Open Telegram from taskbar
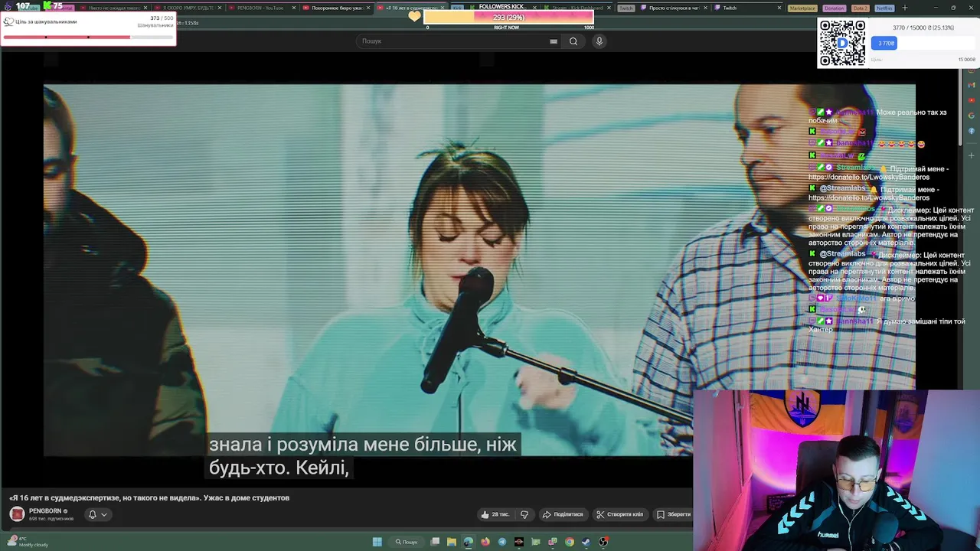 pyautogui.click(x=502, y=542)
